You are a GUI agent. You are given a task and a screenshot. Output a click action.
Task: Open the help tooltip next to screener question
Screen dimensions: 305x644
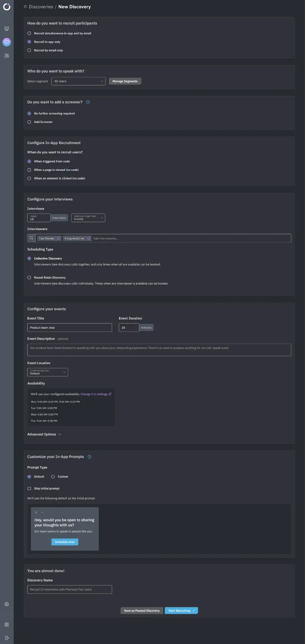pos(88,102)
